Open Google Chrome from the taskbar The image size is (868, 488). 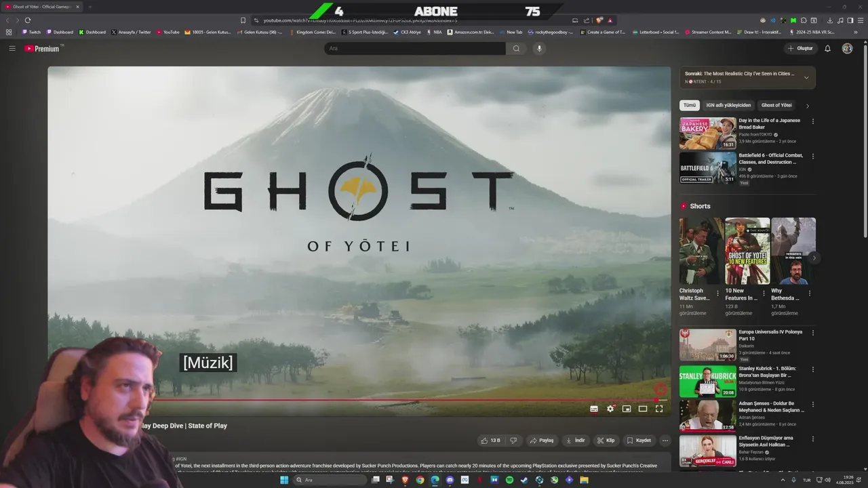tap(420, 480)
